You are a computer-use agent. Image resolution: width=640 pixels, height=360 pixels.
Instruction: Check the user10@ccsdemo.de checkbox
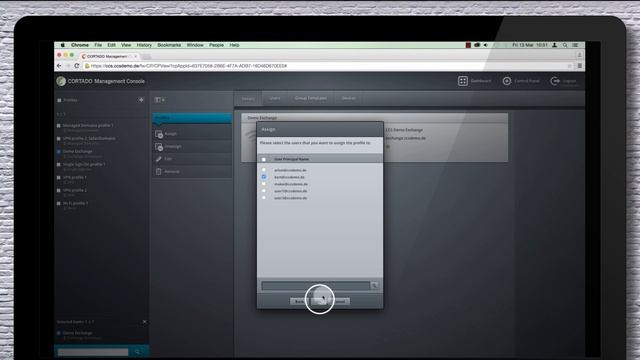click(x=264, y=191)
